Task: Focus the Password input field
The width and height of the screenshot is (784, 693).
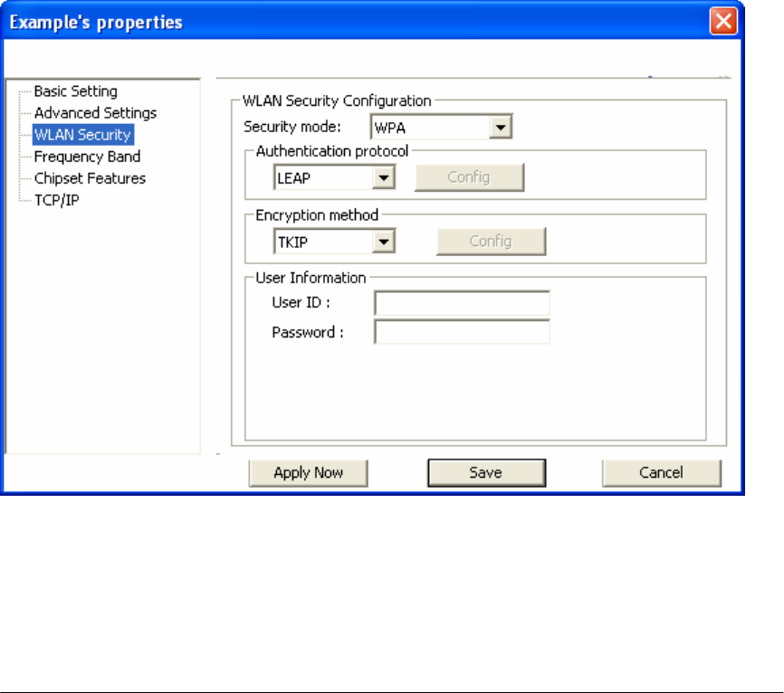Action: click(x=462, y=332)
